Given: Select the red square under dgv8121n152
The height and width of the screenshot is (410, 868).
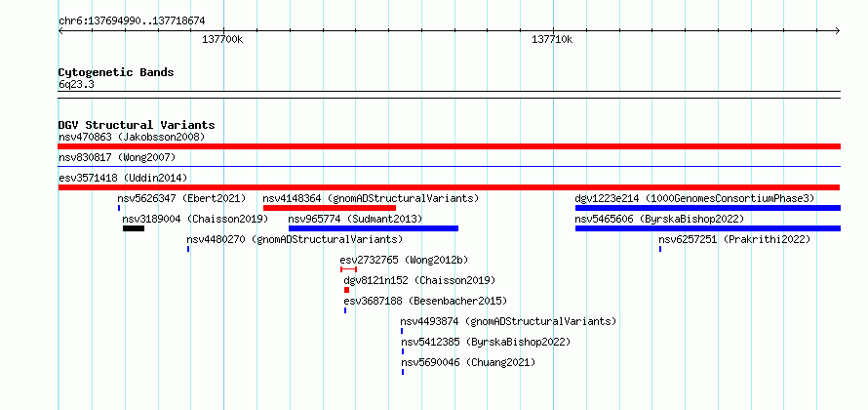Looking at the screenshot, I should [346, 290].
